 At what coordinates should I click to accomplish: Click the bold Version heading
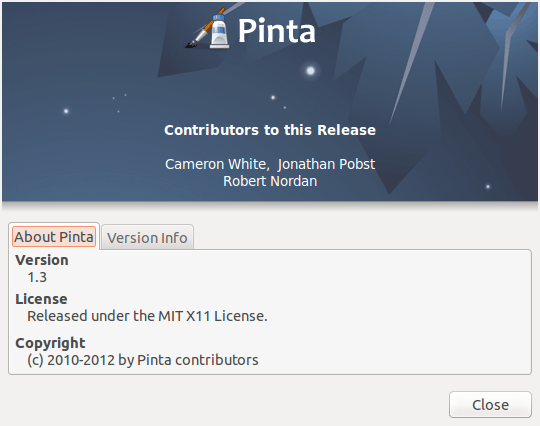[x=42, y=260]
